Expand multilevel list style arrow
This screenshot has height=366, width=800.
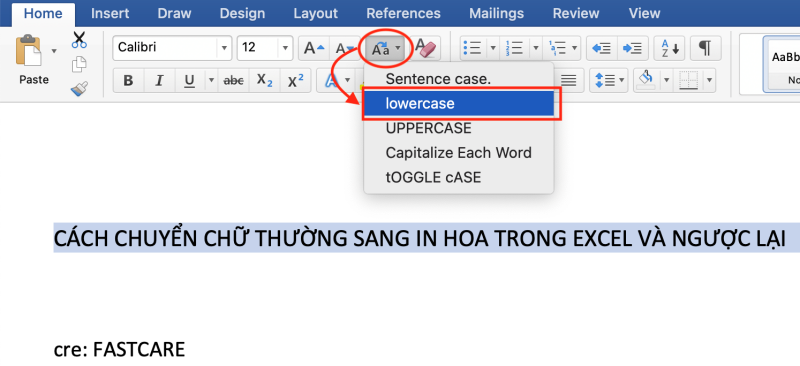574,48
